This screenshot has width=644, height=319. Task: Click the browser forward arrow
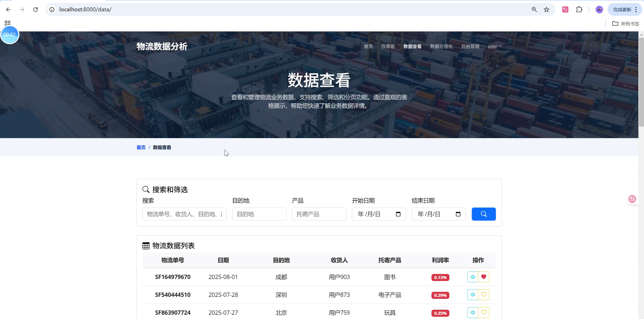coord(22,10)
